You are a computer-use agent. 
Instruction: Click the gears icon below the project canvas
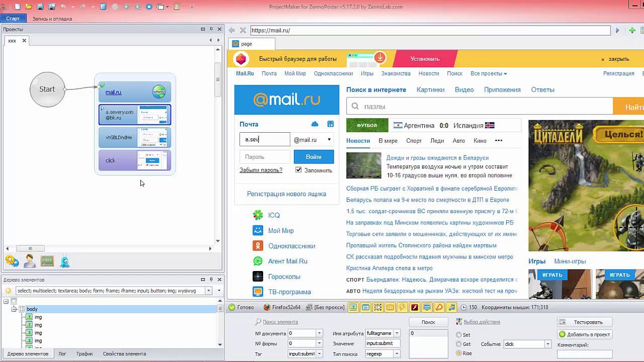pos(12,261)
